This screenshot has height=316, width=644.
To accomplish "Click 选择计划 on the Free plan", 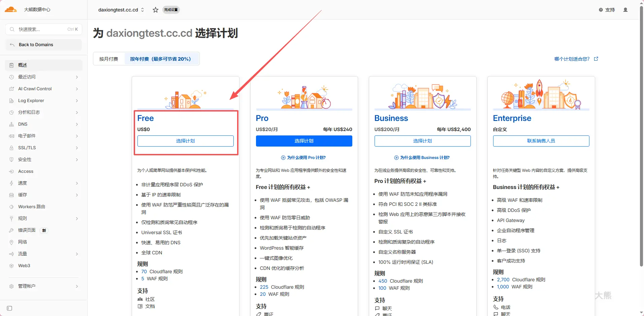I will (x=185, y=141).
